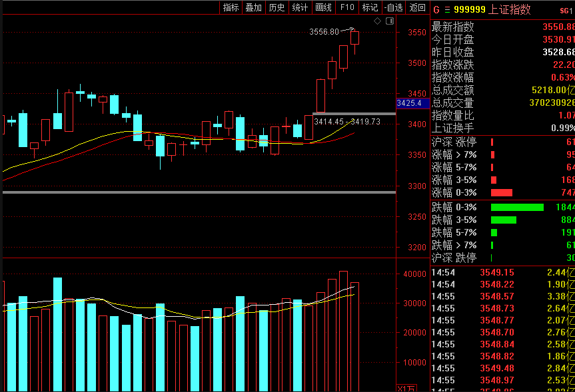The width and height of the screenshot is (575, 392).
Task: Click the X1万 volume unit label
Action: 406,388
